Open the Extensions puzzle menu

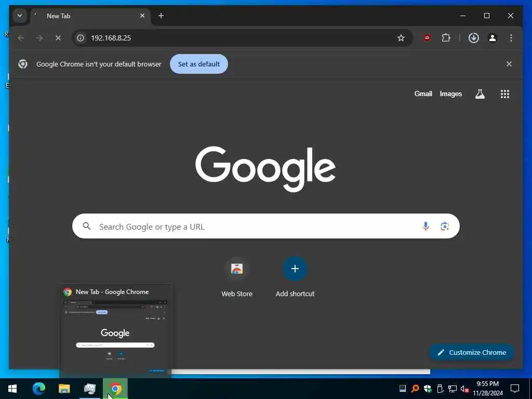pyautogui.click(x=446, y=38)
